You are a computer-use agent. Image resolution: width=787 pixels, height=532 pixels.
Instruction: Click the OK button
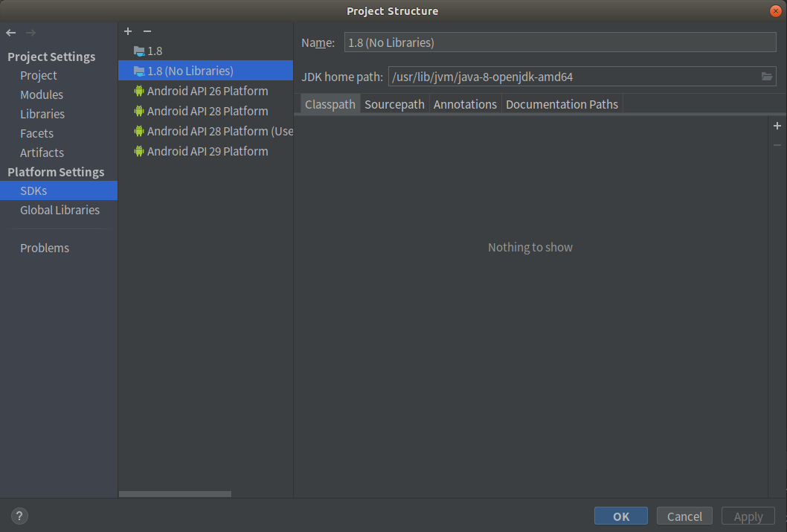coord(620,516)
